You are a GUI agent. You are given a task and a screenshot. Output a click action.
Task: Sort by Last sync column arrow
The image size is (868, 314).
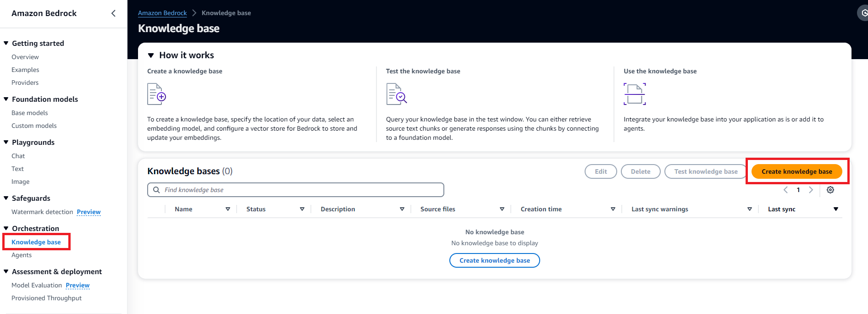[836, 209]
